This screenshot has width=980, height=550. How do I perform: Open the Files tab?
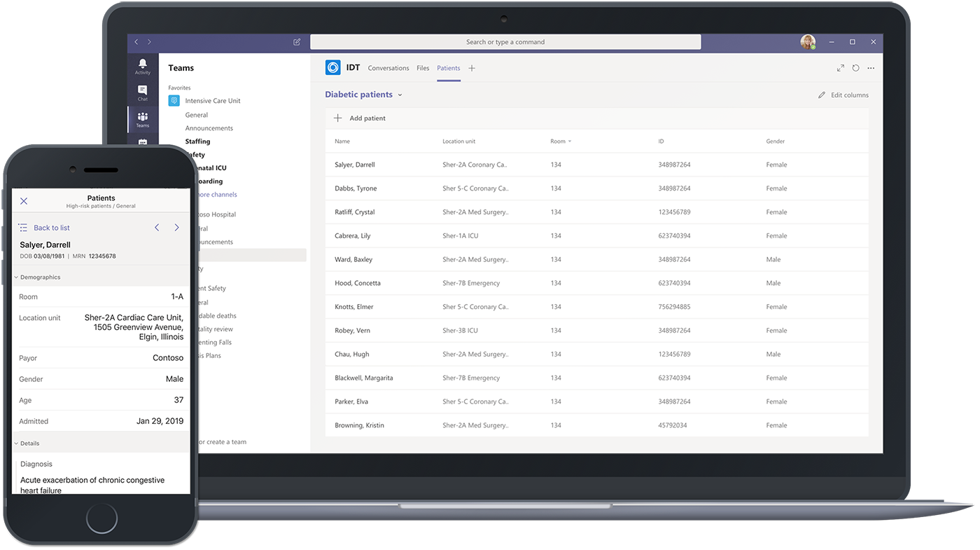pyautogui.click(x=423, y=68)
